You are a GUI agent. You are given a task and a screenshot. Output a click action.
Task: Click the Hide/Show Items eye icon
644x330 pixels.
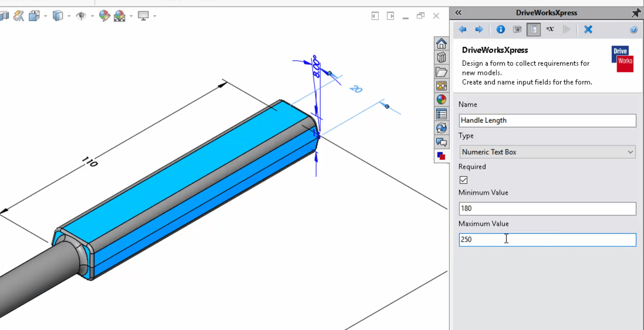point(81,16)
